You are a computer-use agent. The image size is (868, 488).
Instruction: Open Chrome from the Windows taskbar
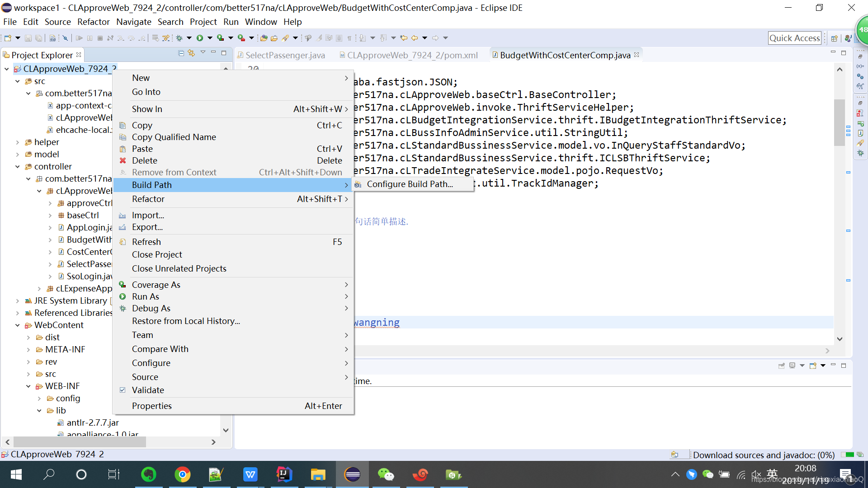tap(183, 474)
